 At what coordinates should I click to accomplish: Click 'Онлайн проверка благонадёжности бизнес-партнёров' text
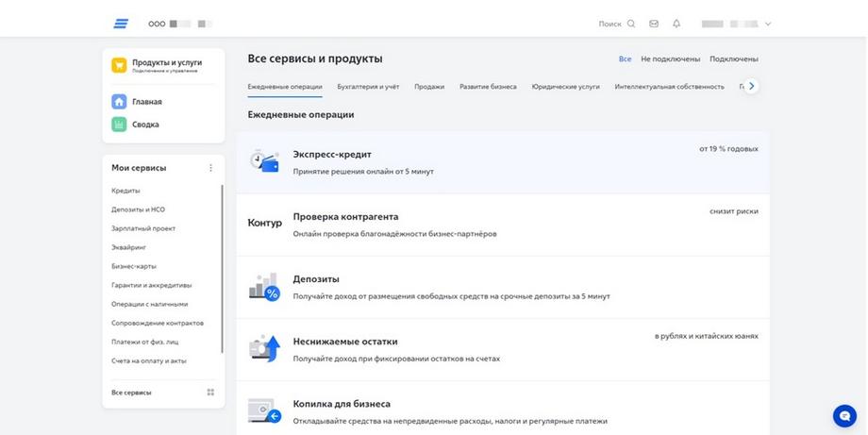point(394,234)
